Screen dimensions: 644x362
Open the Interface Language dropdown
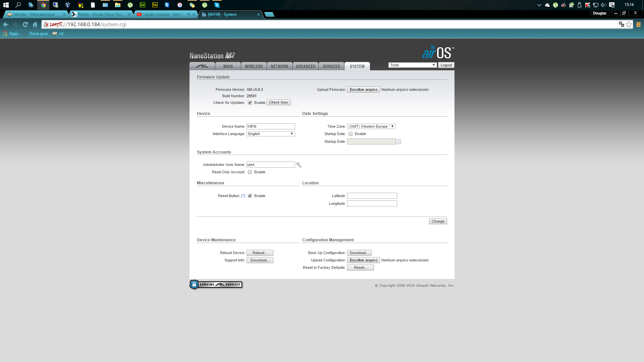pos(271,134)
